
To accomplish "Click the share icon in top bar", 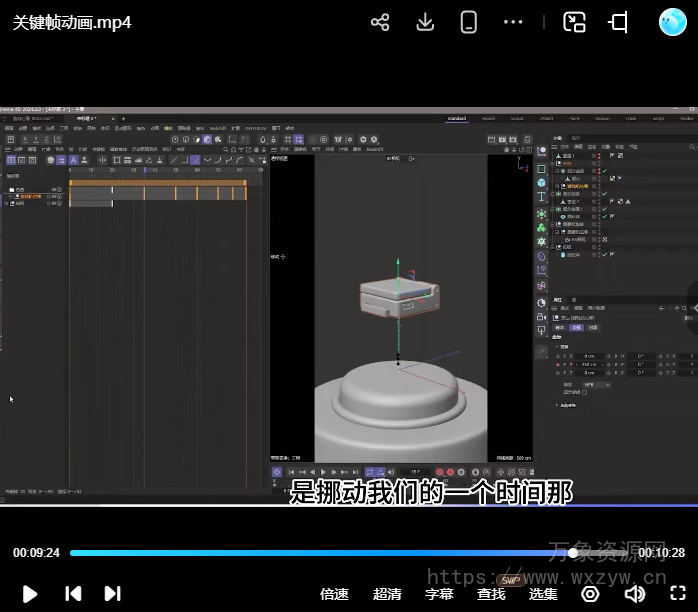I will click(380, 22).
